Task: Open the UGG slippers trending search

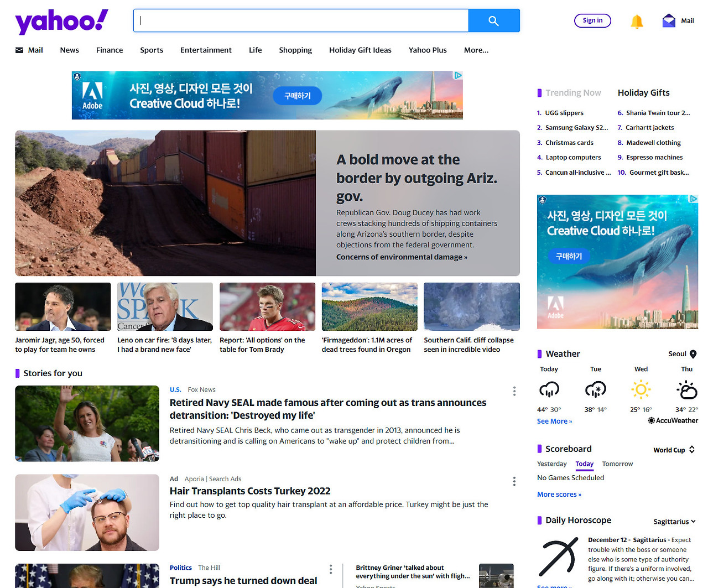Action: [564, 113]
